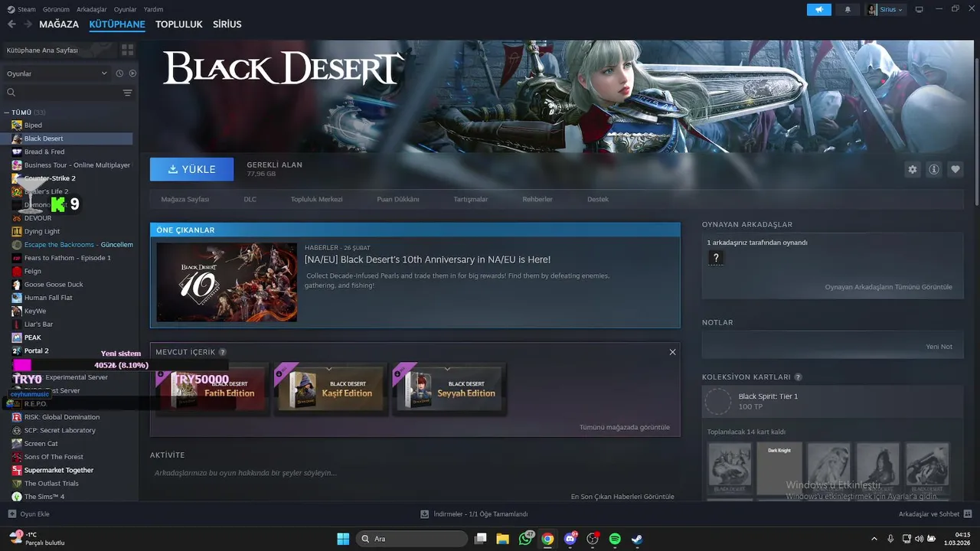The image size is (980, 551).
Task: Open friend avatar with question mark
Action: click(x=715, y=258)
